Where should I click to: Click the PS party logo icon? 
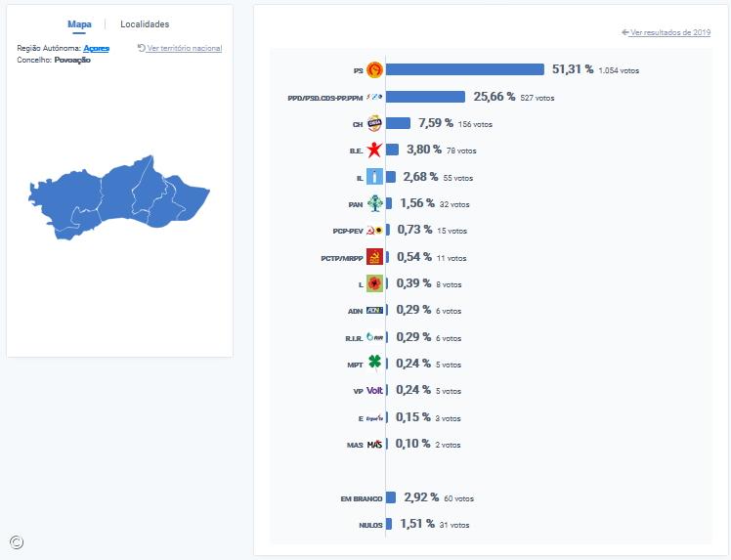373,69
